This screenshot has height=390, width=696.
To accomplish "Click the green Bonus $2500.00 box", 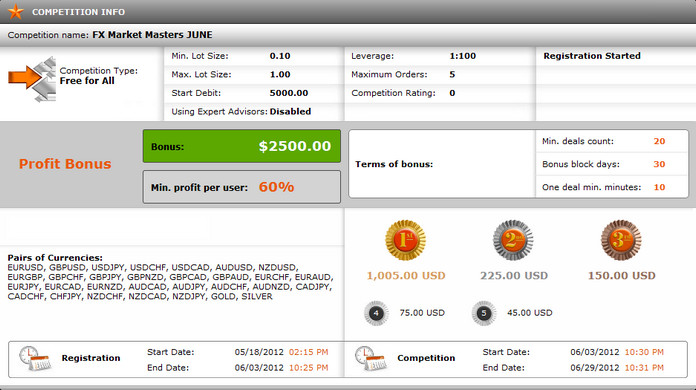I will [242, 146].
